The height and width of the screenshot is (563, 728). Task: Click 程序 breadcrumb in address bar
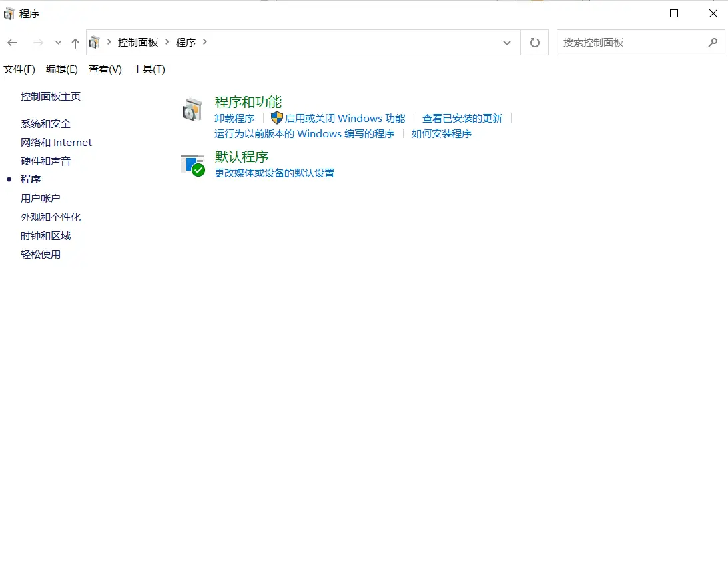pyautogui.click(x=186, y=42)
